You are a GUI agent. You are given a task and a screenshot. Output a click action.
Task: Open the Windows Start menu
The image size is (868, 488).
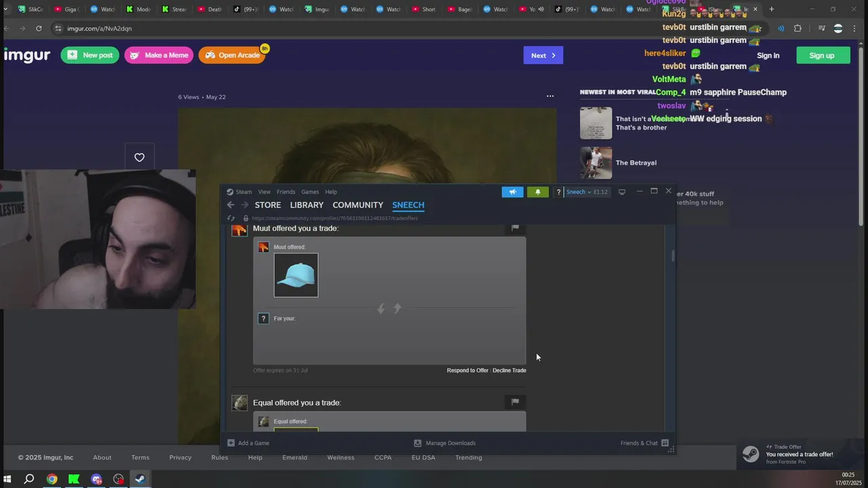[x=7, y=479]
